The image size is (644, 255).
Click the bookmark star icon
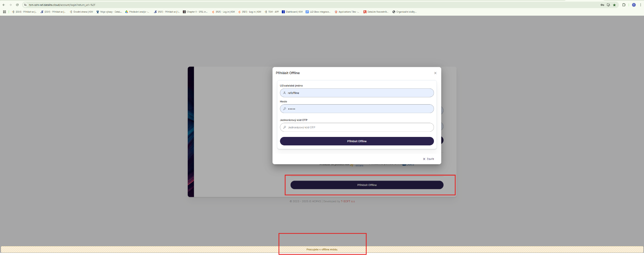614,5
